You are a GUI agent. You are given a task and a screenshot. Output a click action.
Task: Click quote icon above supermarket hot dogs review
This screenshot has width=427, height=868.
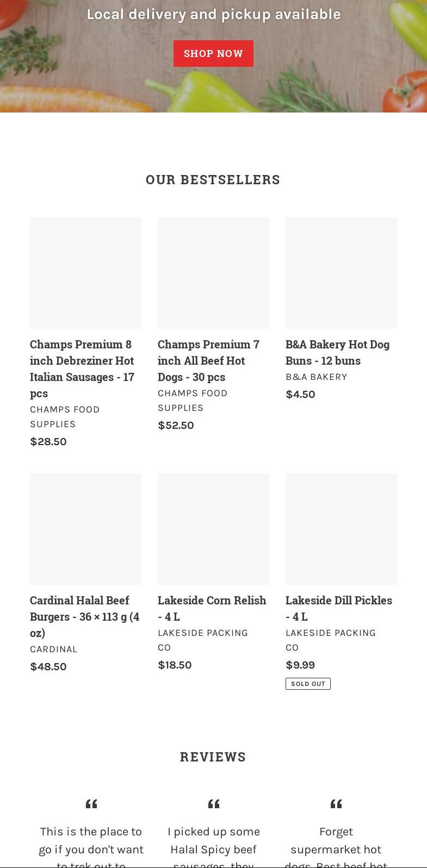pos(336,804)
